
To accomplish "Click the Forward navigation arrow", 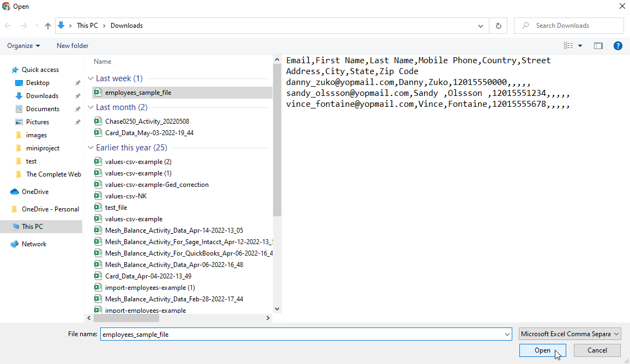I will 23,26.
